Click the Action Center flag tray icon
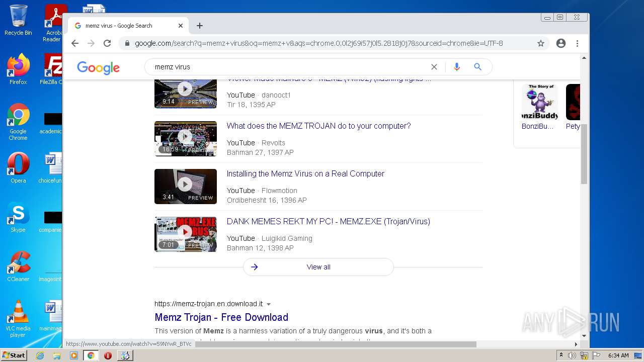The width and height of the screenshot is (644, 362). click(x=596, y=355)
